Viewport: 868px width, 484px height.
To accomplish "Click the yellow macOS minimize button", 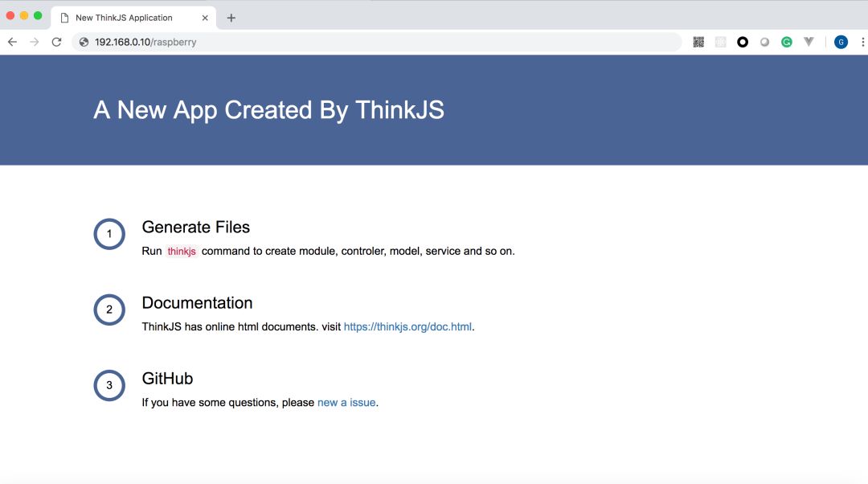I will pyautogui.click(x=24, y=15).
